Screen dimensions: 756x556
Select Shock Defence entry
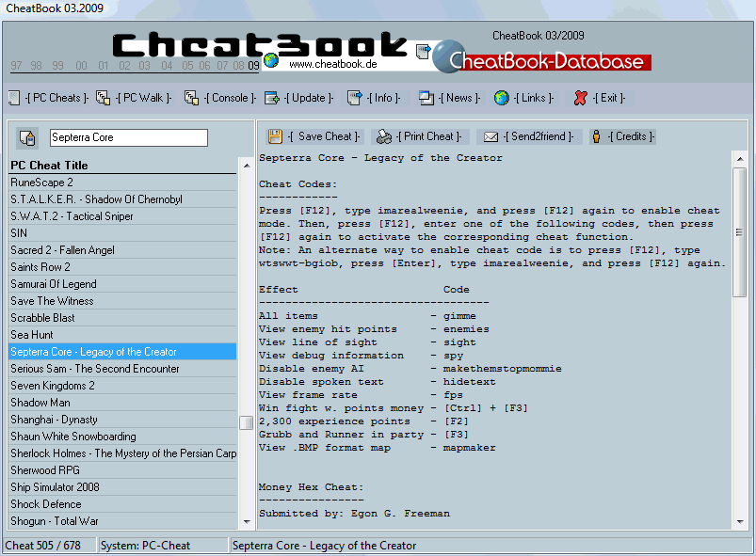click(123, 504)
